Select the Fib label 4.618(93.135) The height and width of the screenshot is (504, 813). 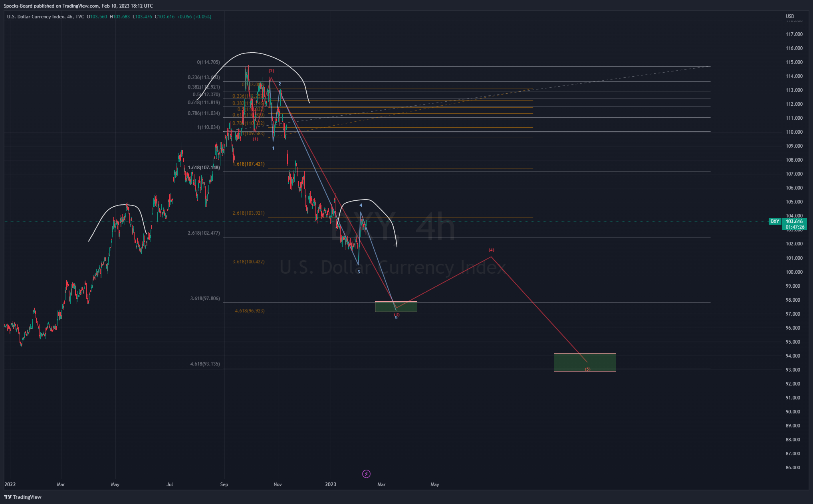(x=205, y=364)
